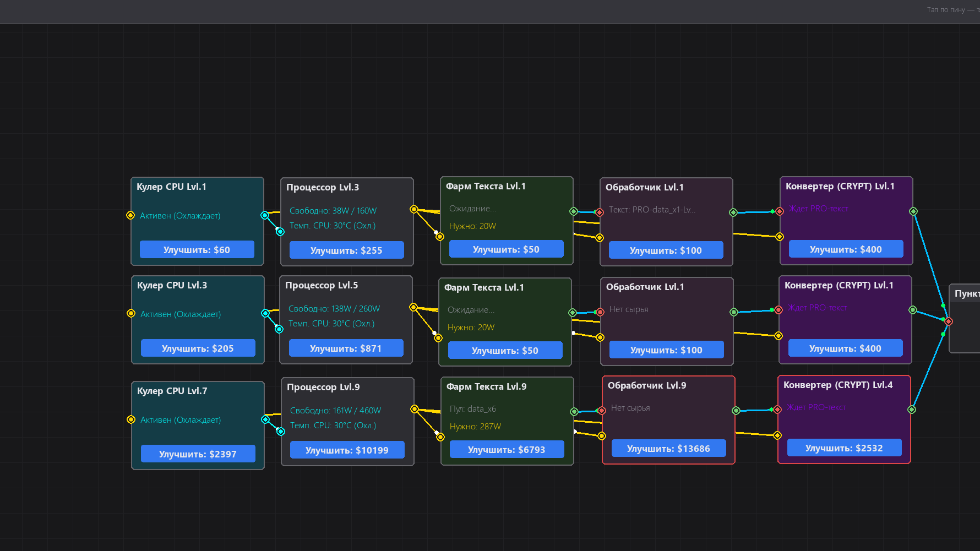Click red input pin on the Пункт node
980x551 pixels.
coord(949,321)
